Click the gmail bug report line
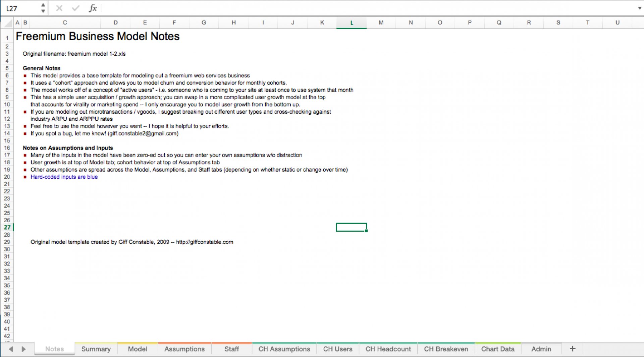644x357 pixels. 104,133
